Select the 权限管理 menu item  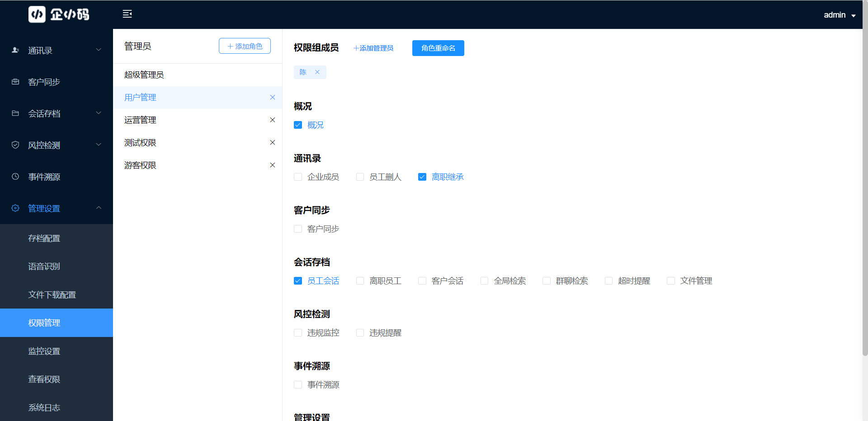coord(57,323)
